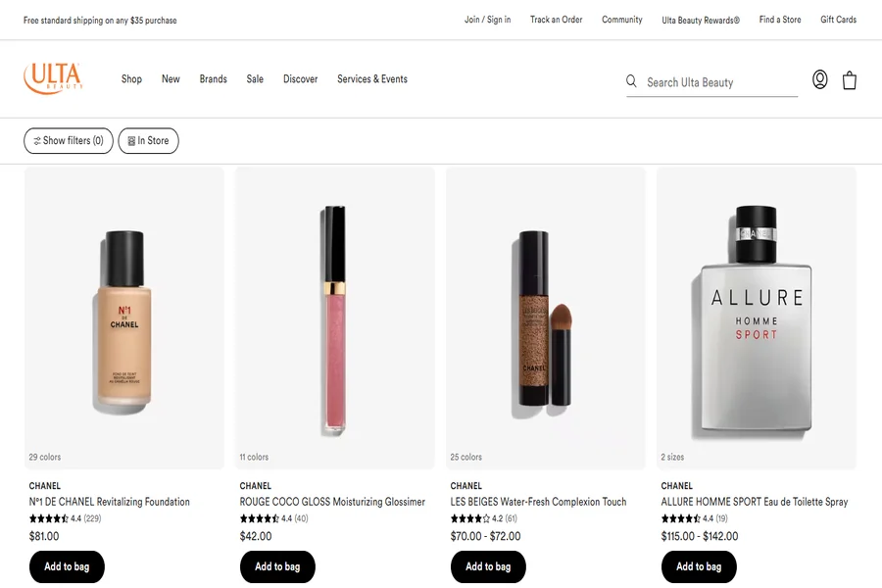Add LES BEIGES Complexion Touch to bag
The width and height of the screenshot is (882, 588).
coord(488,566)
